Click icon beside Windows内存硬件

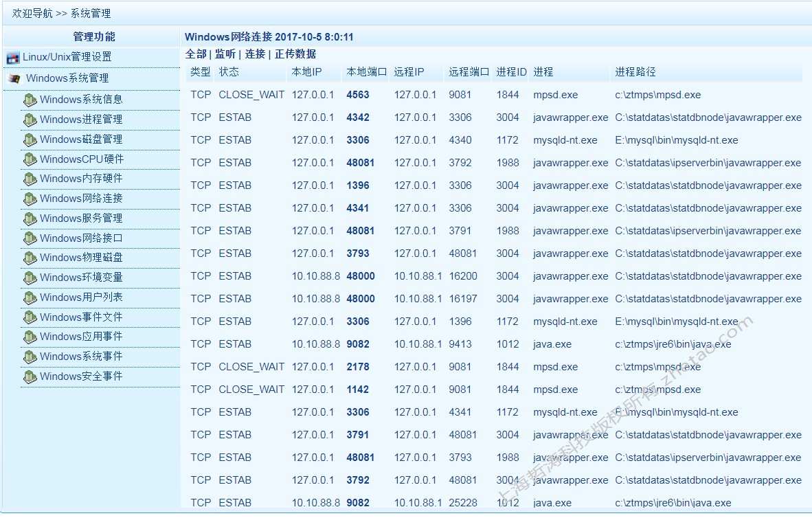(30, 179)
